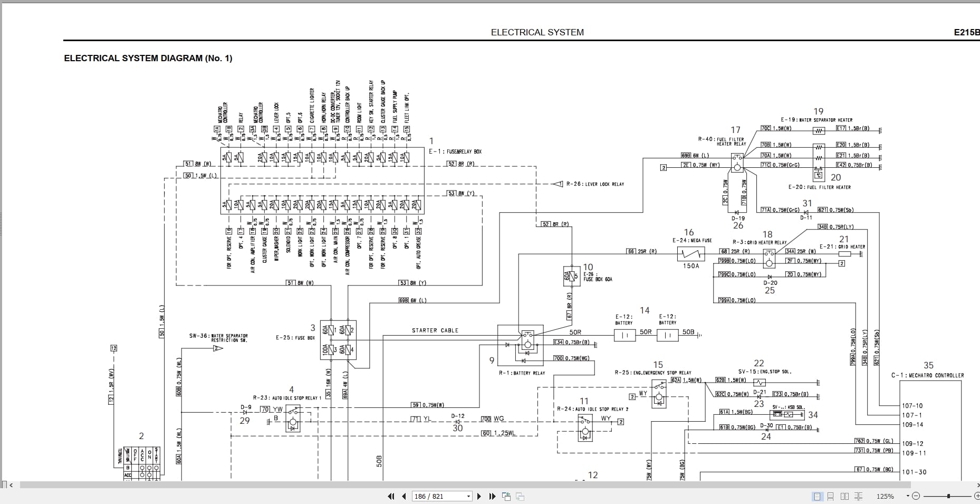Click the 'SV-..: KSB SOL.' label
This screenshot has width=980, height=504.
[789, 407]
